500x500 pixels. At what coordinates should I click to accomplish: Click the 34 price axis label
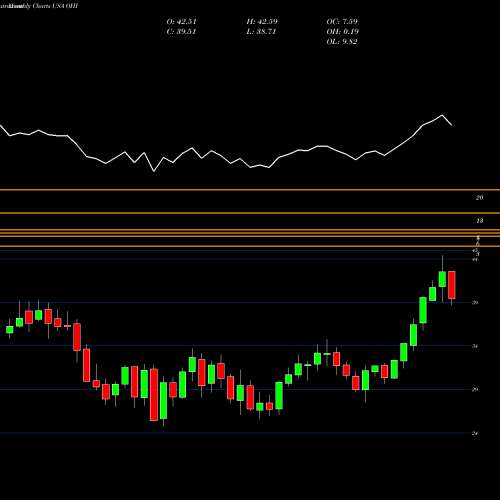(x=475, y=347)
